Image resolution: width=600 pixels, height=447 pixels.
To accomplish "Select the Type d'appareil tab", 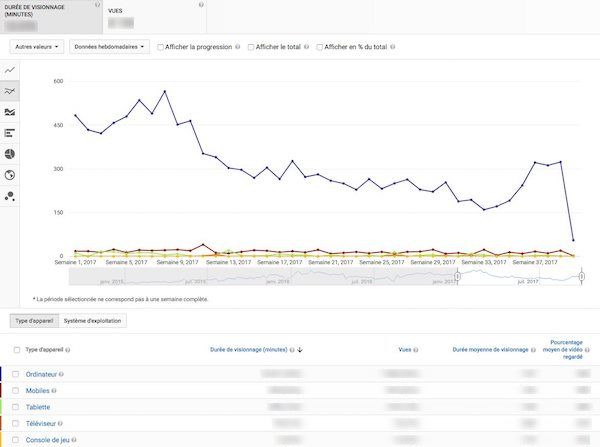I will click(x=32, y=320).
